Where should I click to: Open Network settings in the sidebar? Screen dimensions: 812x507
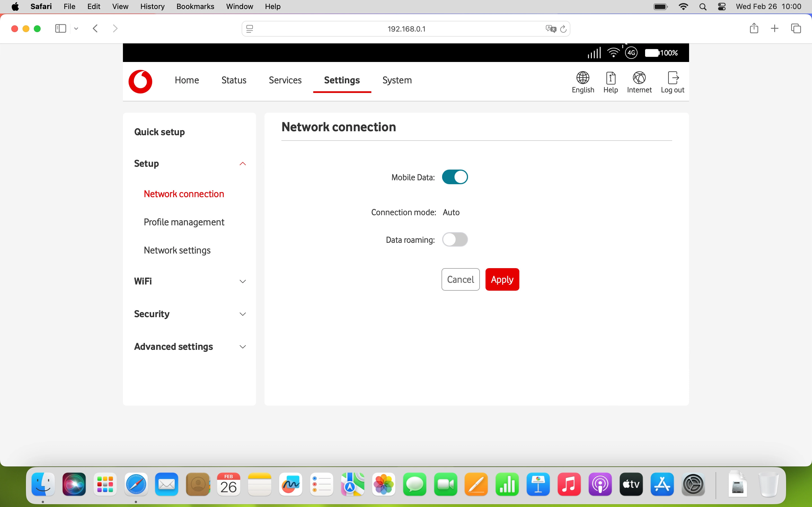(x=177, y=250)
